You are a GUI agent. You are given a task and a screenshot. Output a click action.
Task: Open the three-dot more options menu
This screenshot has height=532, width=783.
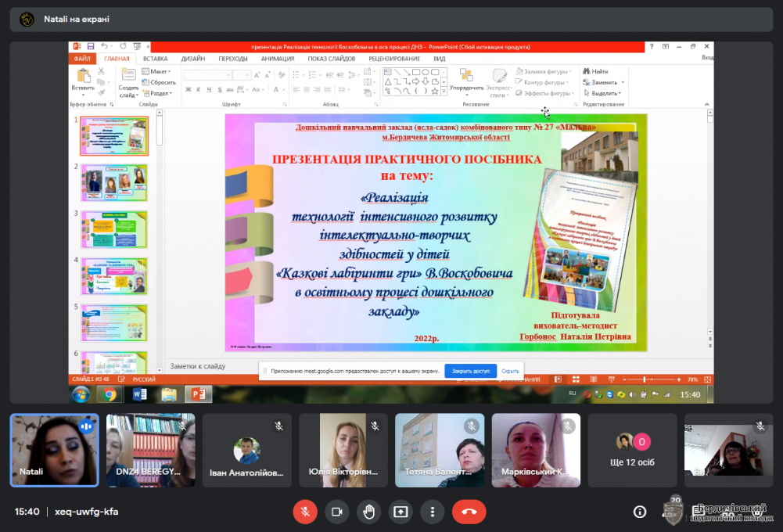(x=433, y=512)
